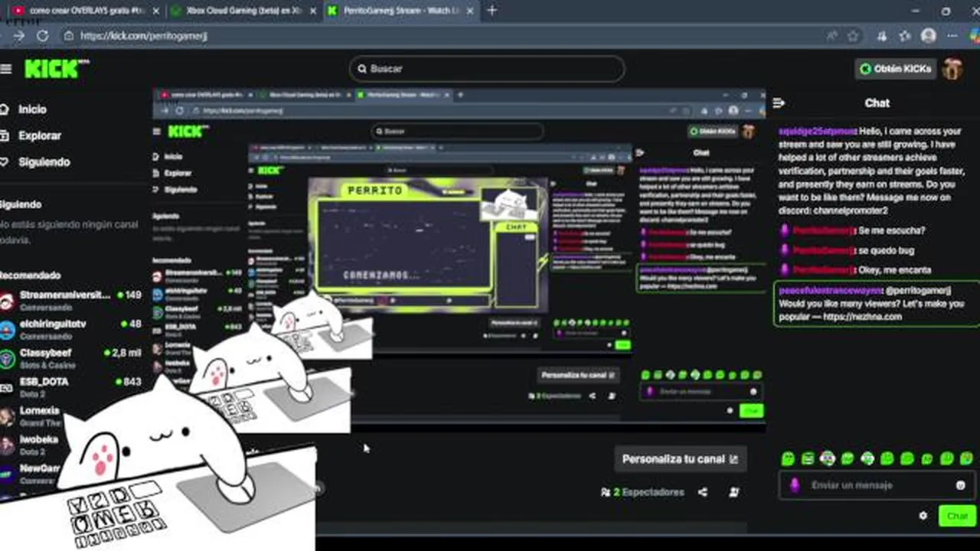This screenshot has width=980, height=551.
Task: Click the https://nezhna.com link in chat
Action: (861, 316)
